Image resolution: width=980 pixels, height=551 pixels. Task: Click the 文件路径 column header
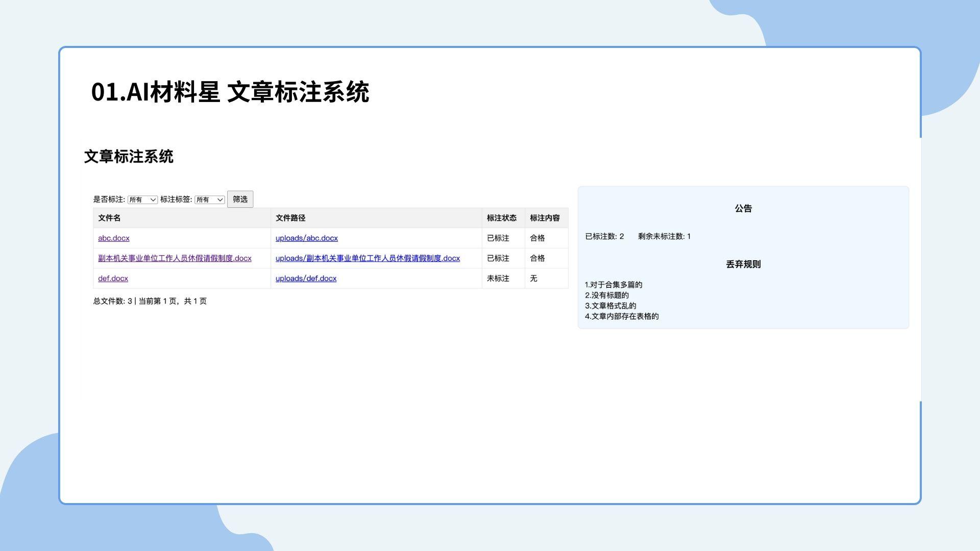coord(290,218)
